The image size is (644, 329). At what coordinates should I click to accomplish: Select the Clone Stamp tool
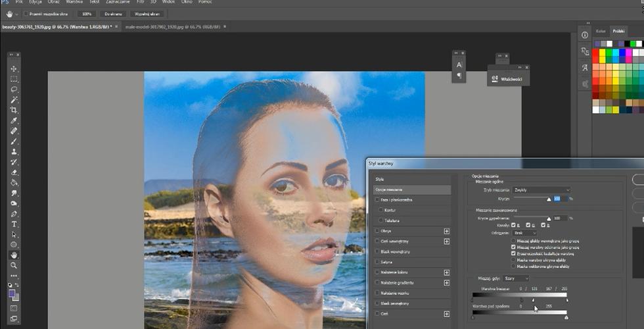click(14, 152)
